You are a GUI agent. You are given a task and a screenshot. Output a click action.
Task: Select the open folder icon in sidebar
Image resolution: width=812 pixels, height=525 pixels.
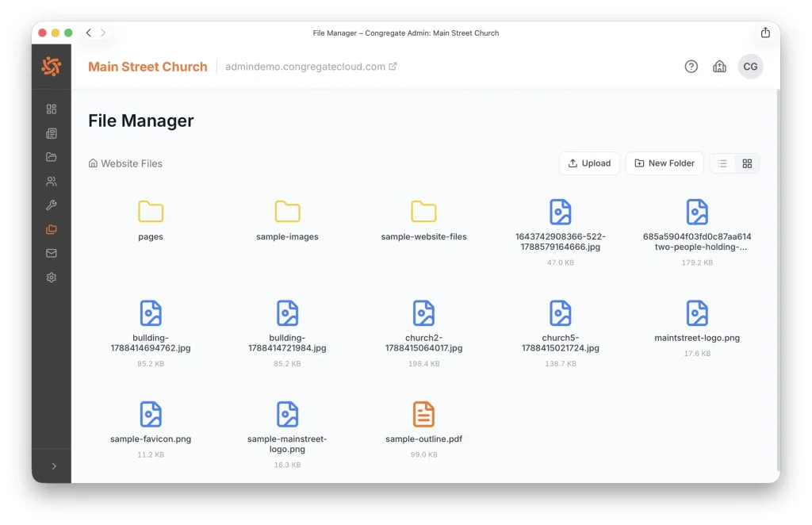[52, 157]
